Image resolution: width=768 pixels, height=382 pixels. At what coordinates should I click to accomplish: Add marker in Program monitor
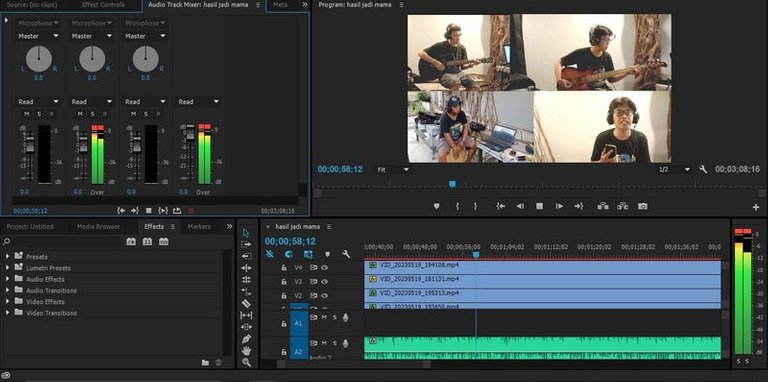(436, 206)
